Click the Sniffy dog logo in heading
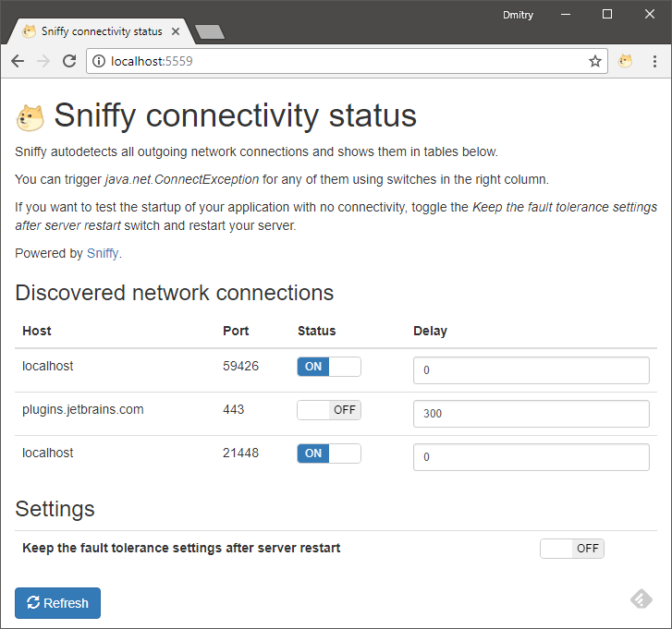The height and width of the screenshot is (629, 672). click(30, 117)
